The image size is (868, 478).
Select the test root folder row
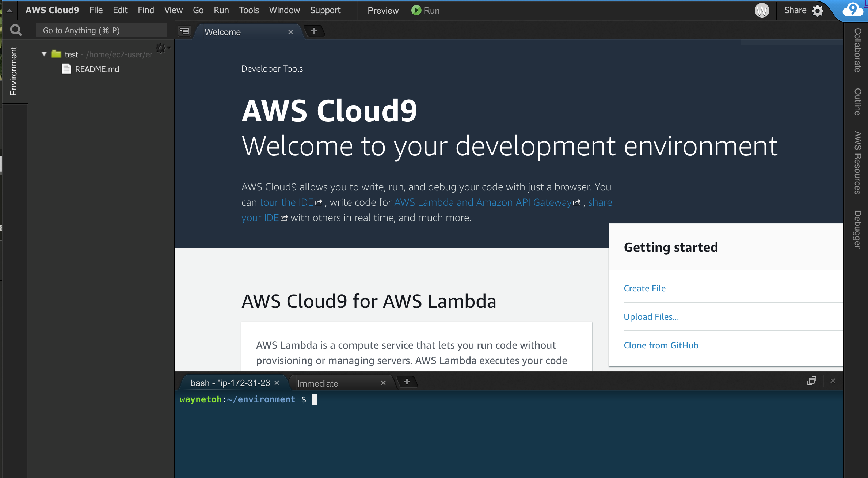tap(101, 54)
